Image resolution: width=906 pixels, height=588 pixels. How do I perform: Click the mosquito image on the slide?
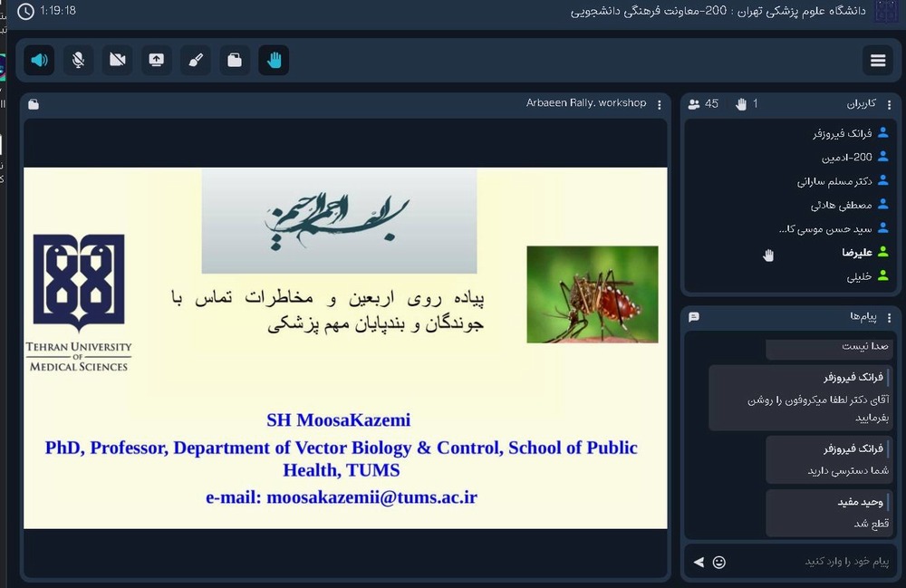click(x=593, y=294)
